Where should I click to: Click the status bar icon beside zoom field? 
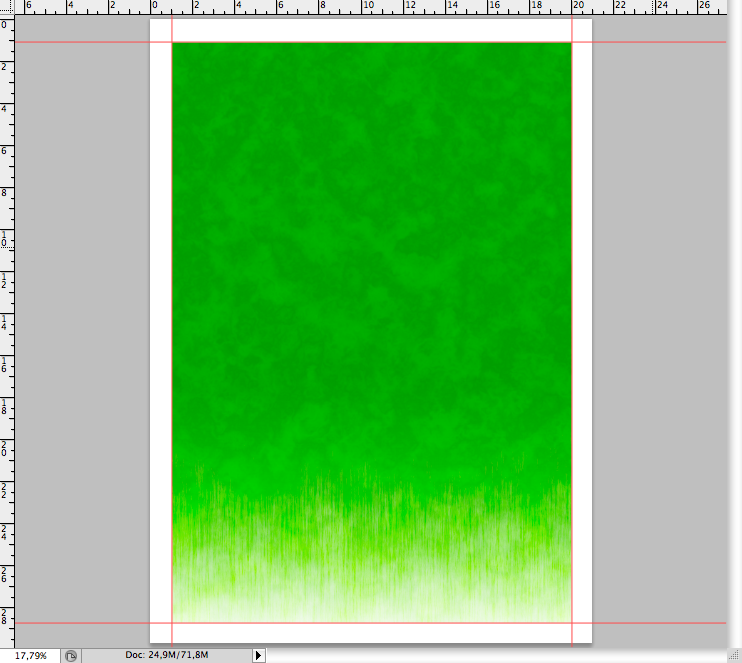pyautogui.click(x=71, y=655)
